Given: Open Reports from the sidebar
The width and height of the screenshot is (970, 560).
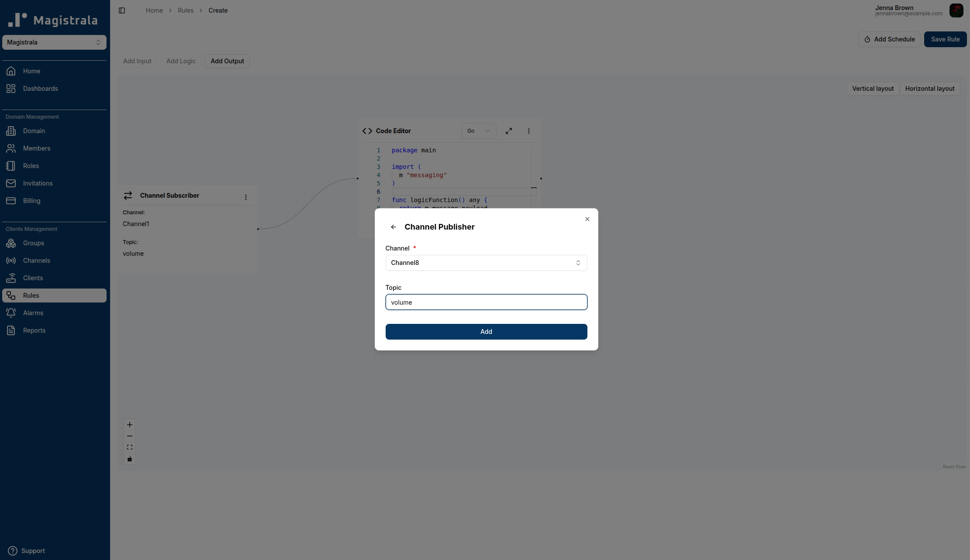Looking at the screenshot, I should click(34, 330).
